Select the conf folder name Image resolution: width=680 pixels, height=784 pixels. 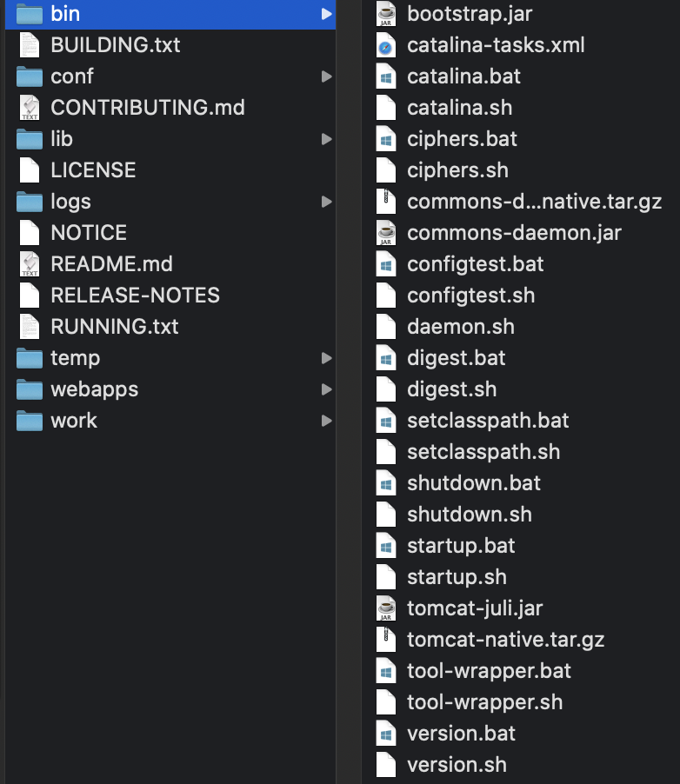pos(71,76)
